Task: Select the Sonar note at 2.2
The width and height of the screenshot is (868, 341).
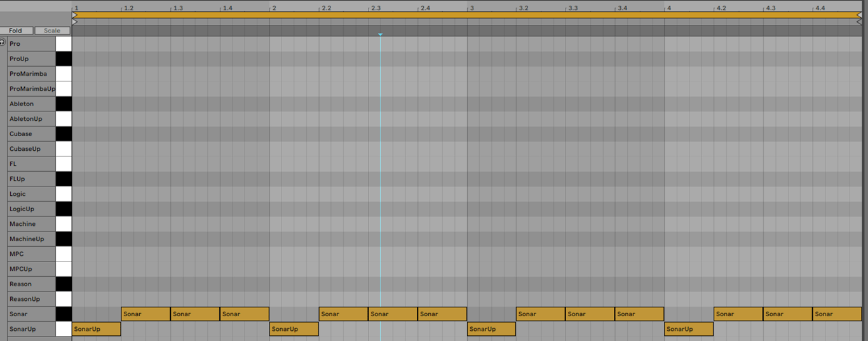Action: pos(344,314)
